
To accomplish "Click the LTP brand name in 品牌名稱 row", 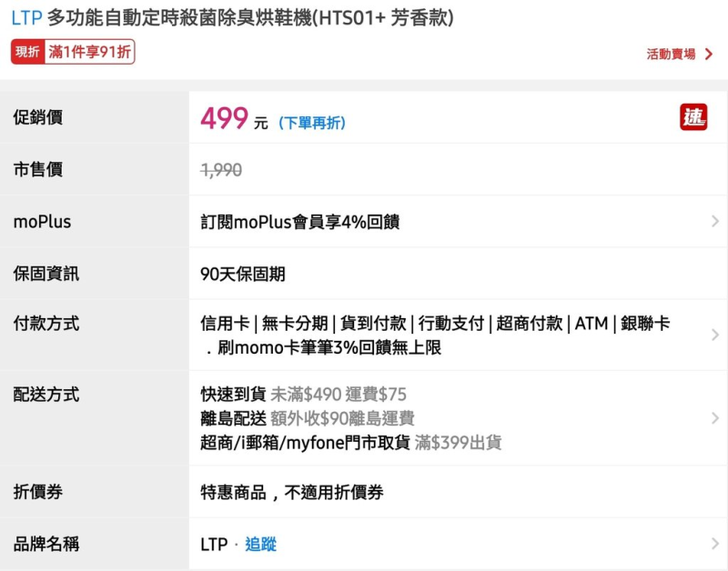I will coord(214,544).
